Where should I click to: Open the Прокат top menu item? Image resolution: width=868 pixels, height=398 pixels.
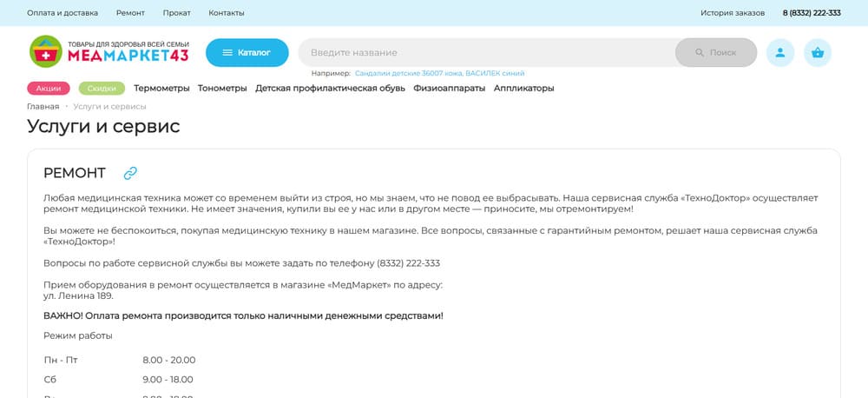tap(176, 13)
